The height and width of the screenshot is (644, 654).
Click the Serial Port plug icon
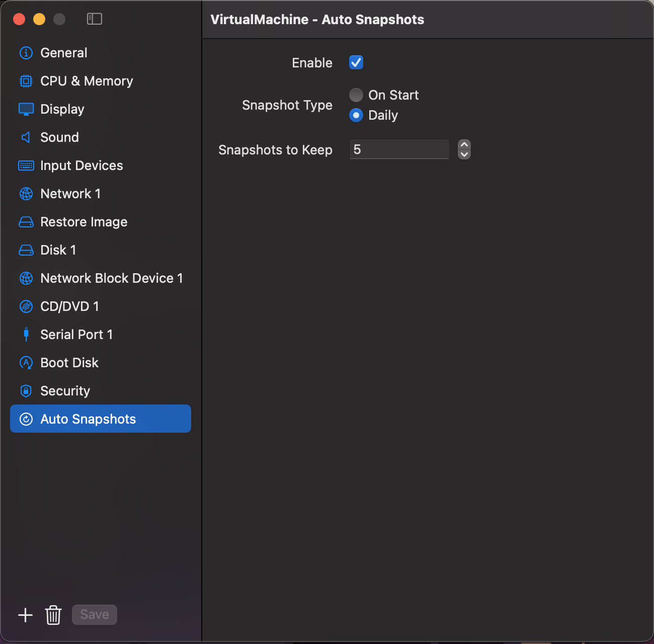tap(26, 335)
